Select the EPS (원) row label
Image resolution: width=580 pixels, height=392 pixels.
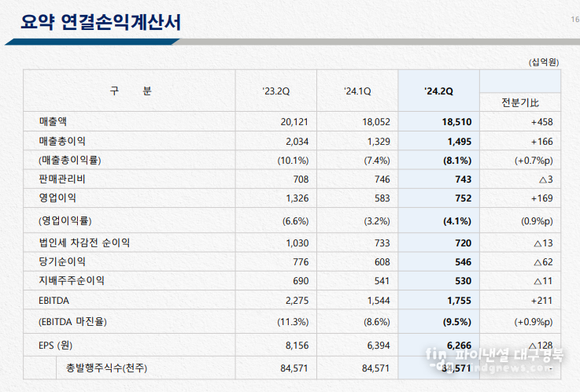click(56, 345)
